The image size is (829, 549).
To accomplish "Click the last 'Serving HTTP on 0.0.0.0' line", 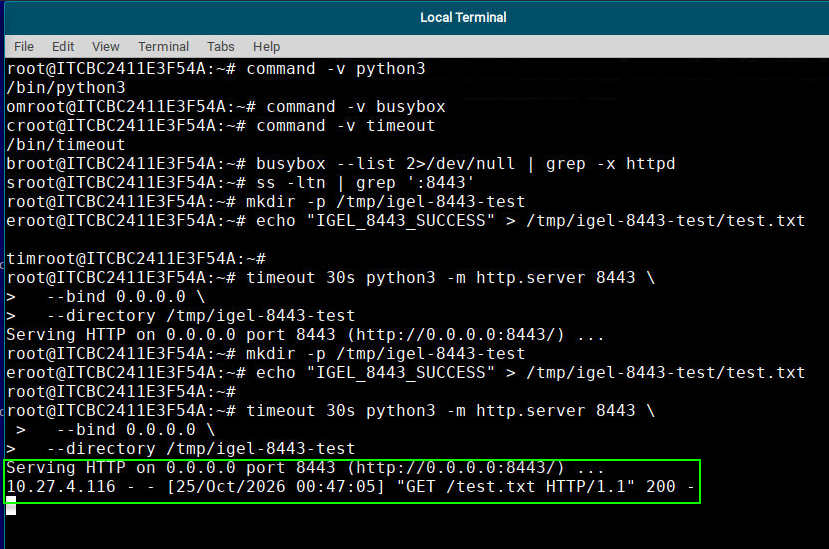I will [x=306, y=468].
